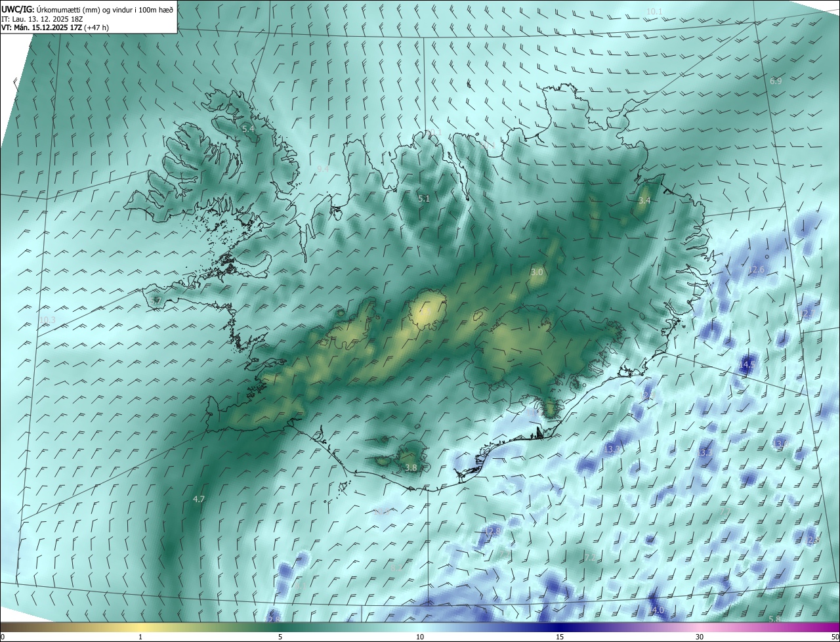Click the 3.4 value label

pos(644,200)
